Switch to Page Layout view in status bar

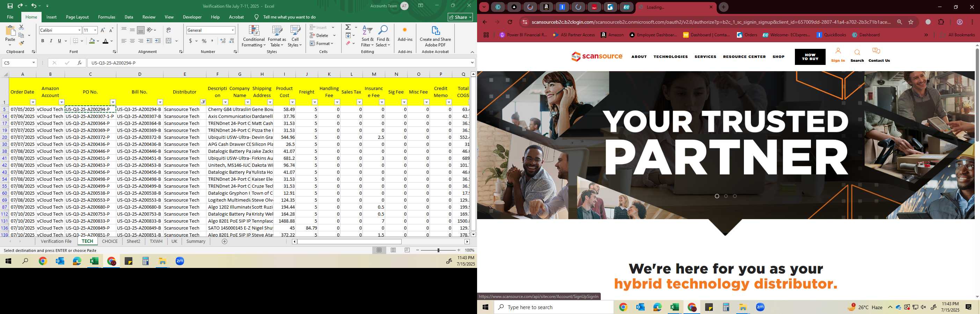tap(393, 250)
